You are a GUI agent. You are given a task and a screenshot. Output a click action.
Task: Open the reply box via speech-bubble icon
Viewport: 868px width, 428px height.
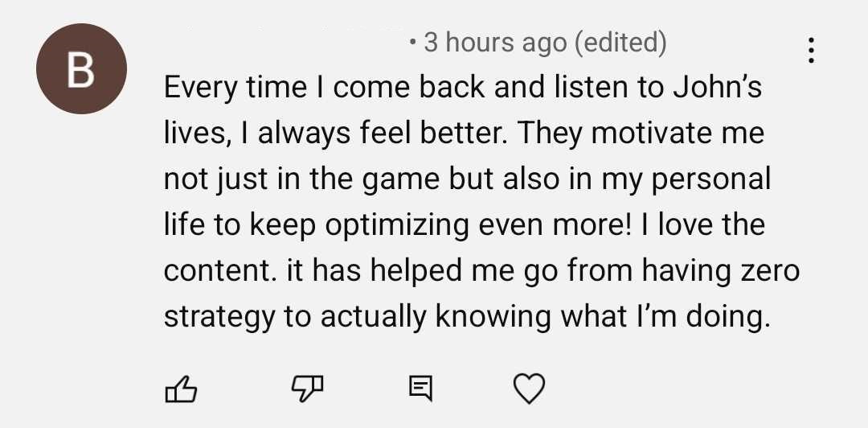coord(420,389)
